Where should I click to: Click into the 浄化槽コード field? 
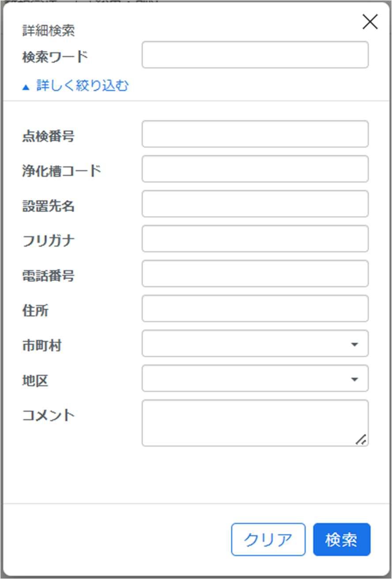[255, 169]
